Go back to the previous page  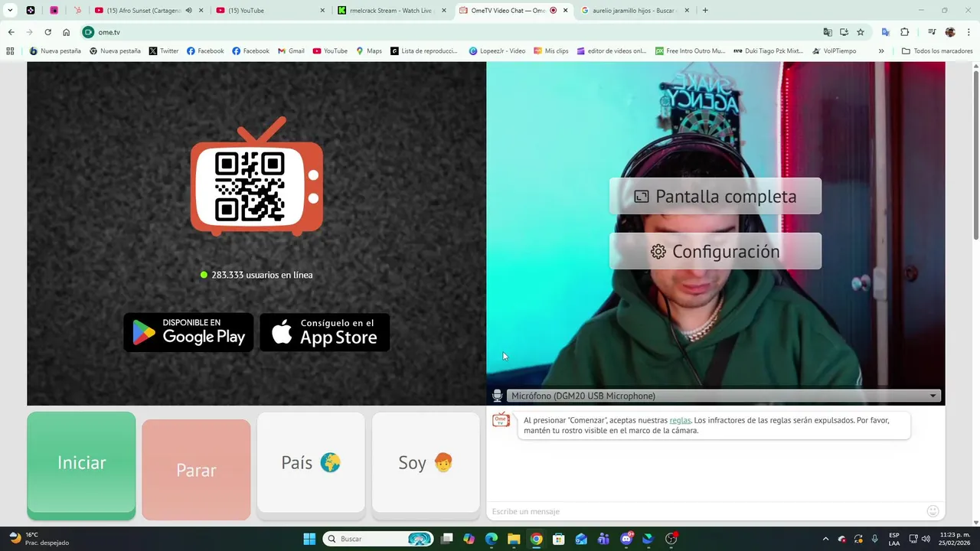(x=11, y=32)
